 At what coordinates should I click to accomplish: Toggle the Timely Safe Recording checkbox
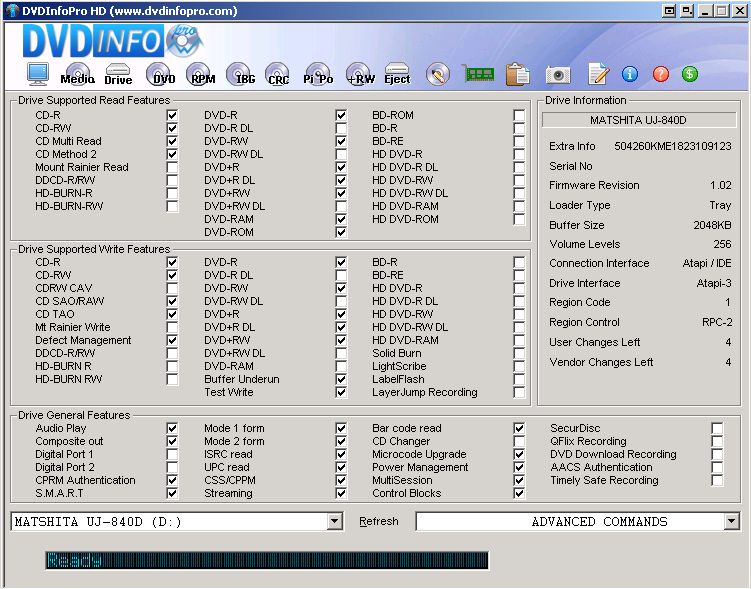pyautogui.click(x=717, y=480)
